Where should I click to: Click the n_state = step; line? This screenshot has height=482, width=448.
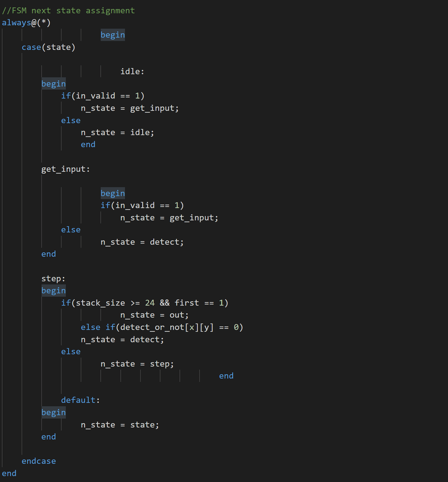137,363
